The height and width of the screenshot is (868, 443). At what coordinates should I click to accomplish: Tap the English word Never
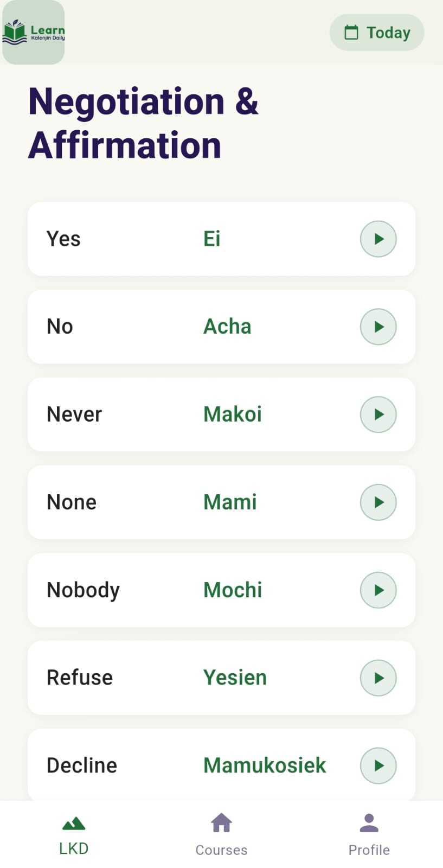pyautogui.click(x=74, y=414)
